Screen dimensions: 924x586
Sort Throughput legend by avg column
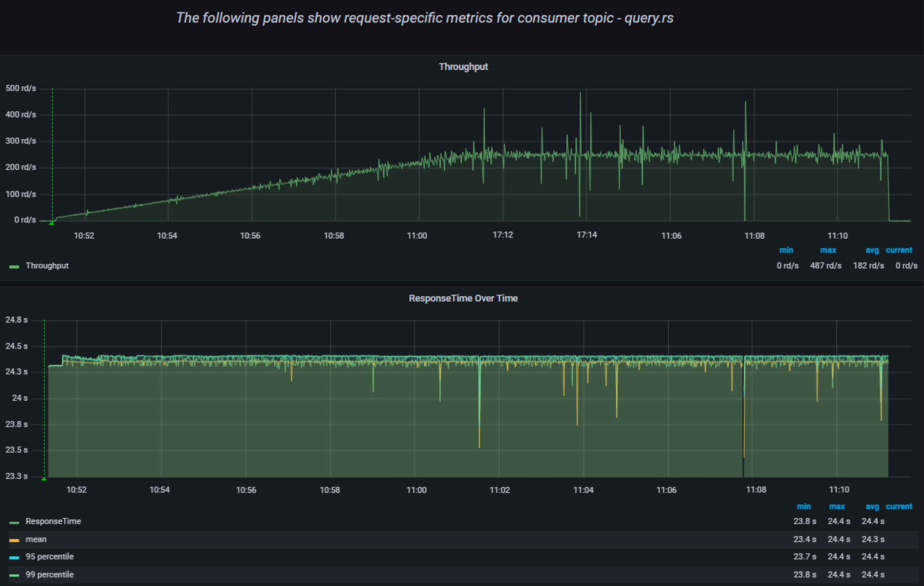871,250
